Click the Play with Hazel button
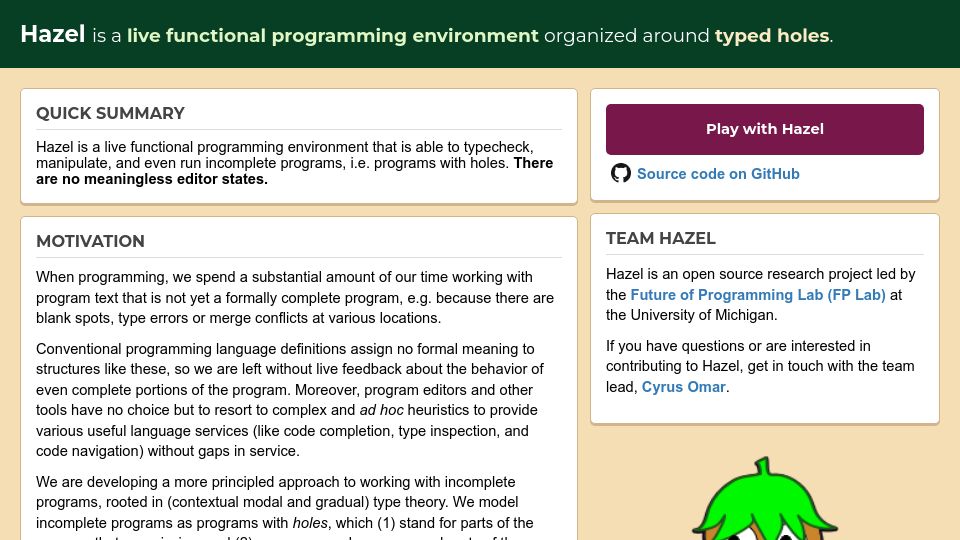 coord(765,129)
